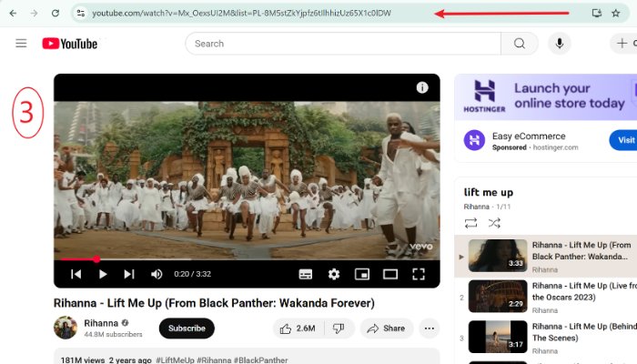The width and height of the screenshot is (637, 364).
Task: Open the Hostinger ad banner
Action: [x=546, y=97]
